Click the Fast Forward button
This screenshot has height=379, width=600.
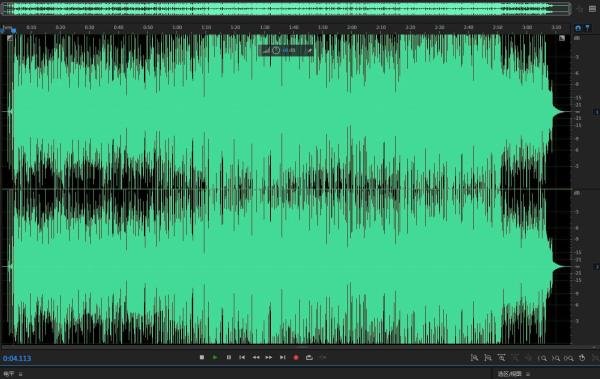click(269, 357)
